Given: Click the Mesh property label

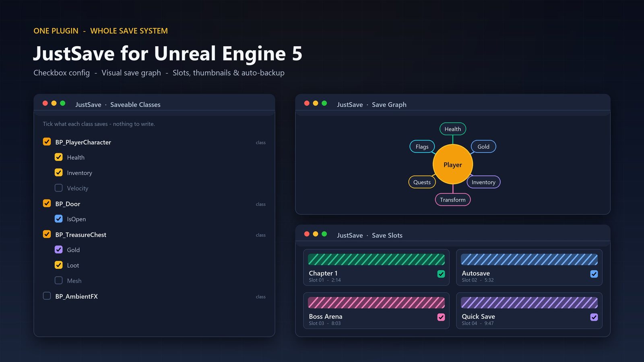Looking at the screenshot, I should (74, 281).
